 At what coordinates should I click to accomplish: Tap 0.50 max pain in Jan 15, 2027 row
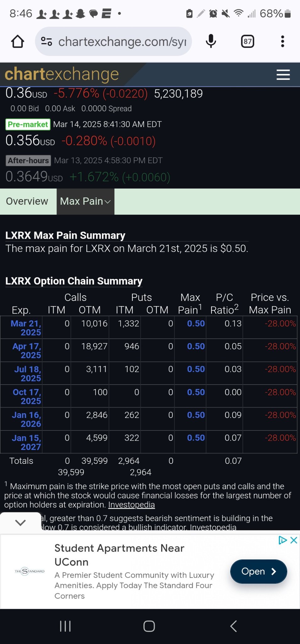[196, 438]
